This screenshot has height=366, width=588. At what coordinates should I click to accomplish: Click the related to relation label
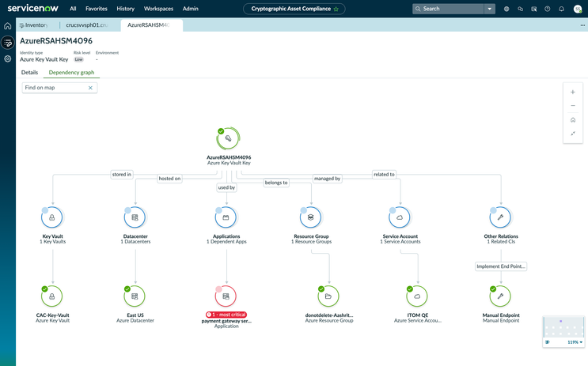[384, 174]
